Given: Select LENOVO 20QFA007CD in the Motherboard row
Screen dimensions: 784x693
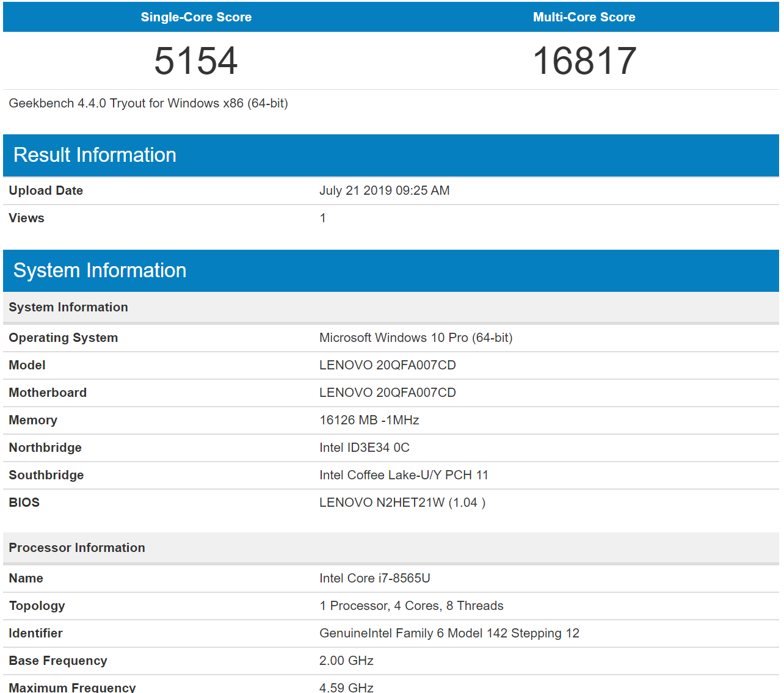Looking at the screenshot, I should [x=388, y=393].
